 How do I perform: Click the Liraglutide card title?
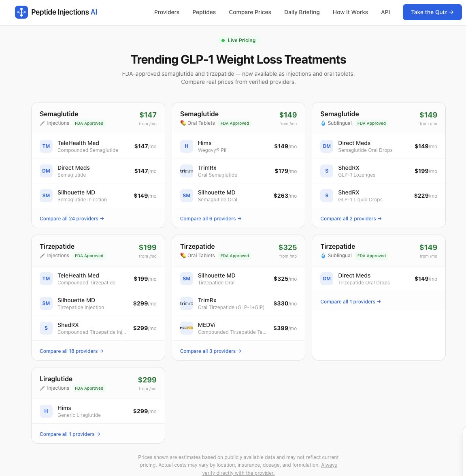[56, 379]
